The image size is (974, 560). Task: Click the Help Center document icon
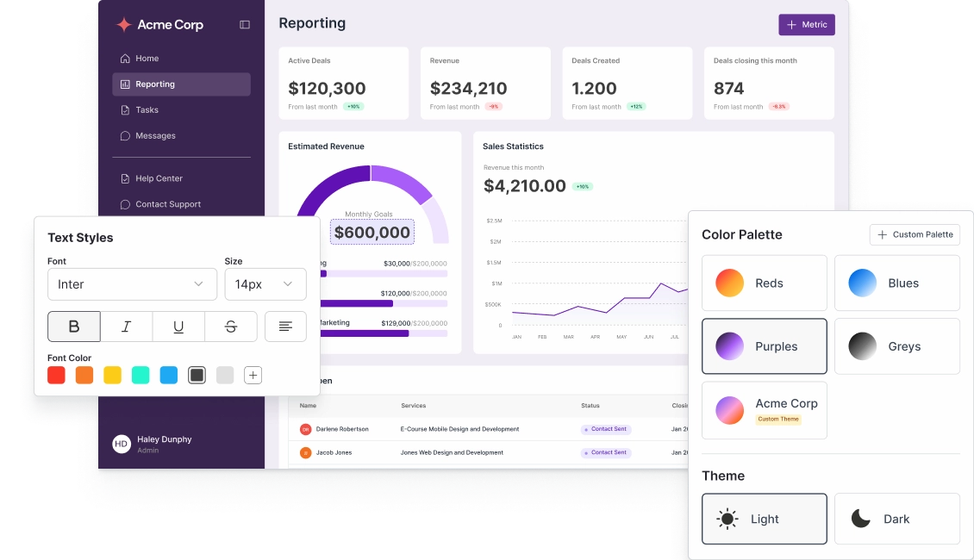click(125, 179)
